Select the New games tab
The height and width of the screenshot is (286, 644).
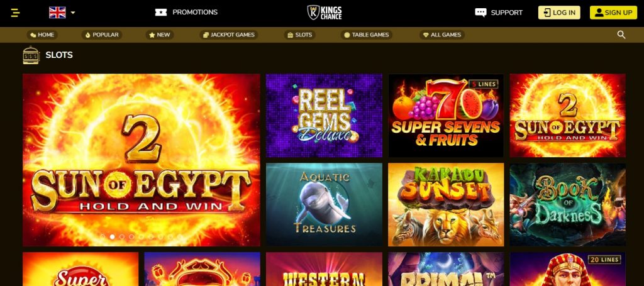coord(159,35)
